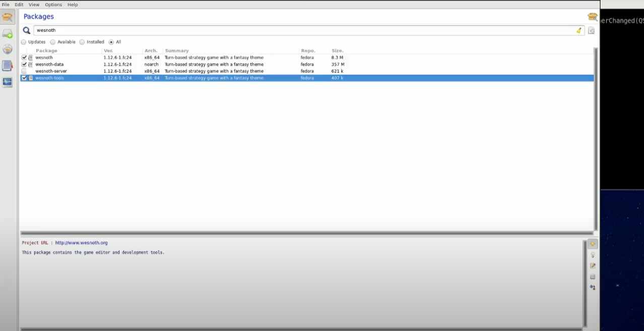This screenshot has width=644, height=331.
Task: Open the Options menu
Action: 53,5
